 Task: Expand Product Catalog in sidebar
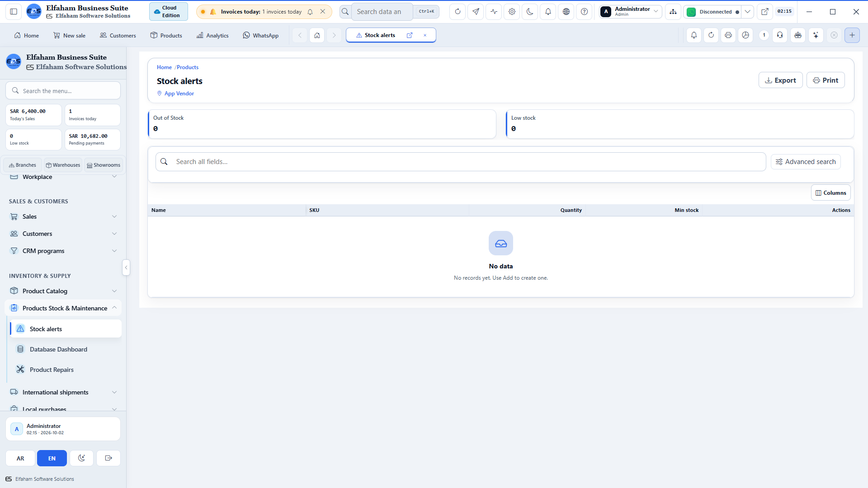(63, 291)
